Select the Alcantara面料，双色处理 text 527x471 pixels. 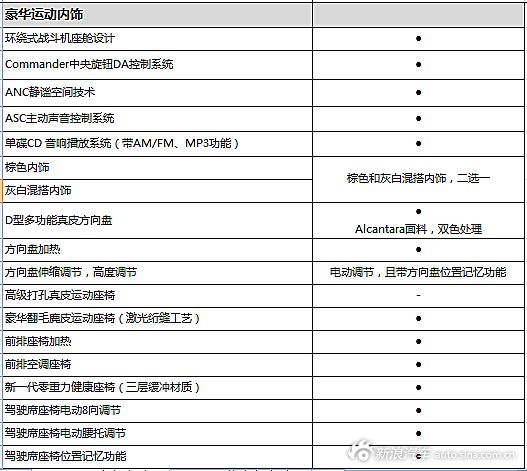click(x=418, y=229)
